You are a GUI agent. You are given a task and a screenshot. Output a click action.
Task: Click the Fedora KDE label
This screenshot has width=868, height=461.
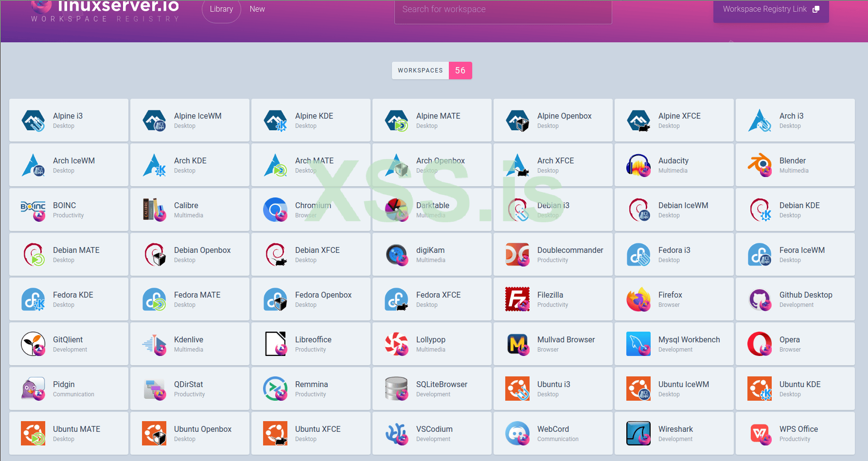(73, 295)
